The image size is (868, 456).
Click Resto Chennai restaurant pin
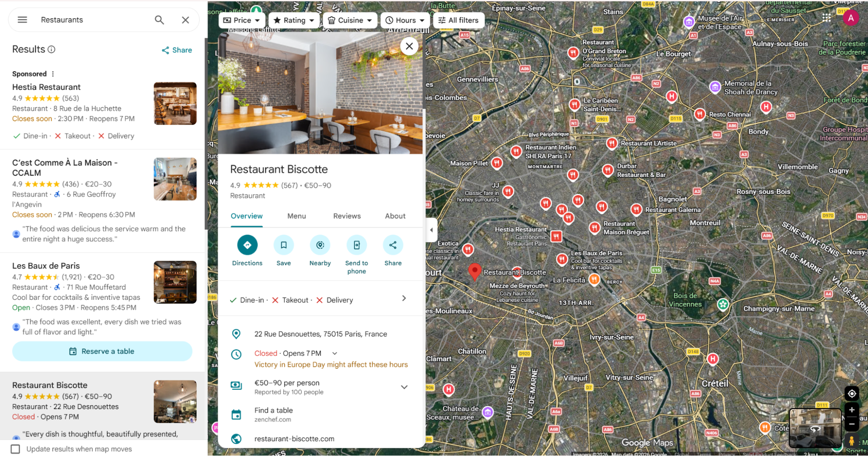(x=700, y=115)
